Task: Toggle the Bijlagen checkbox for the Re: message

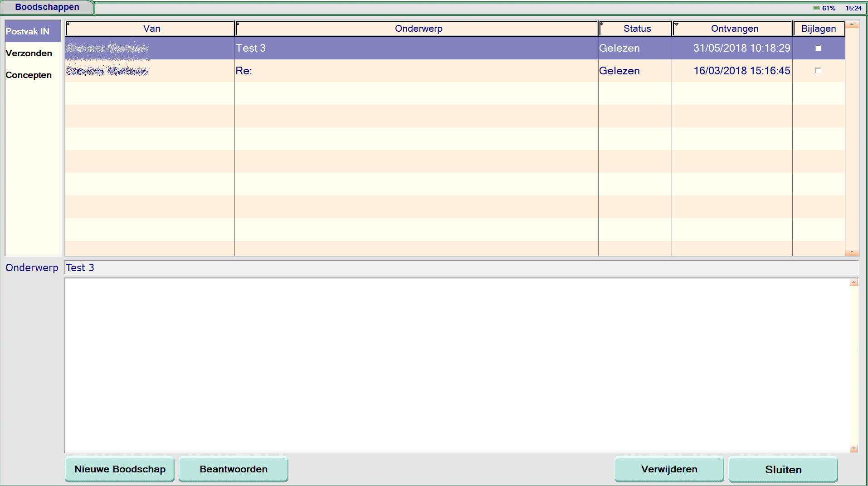Action: click(818, 71)
